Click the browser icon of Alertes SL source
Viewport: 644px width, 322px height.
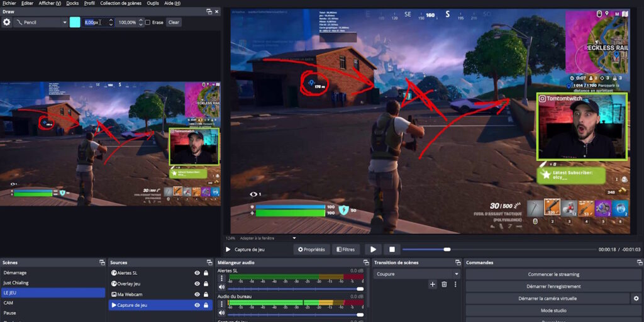pyautogui.click(x=114, y=273)
